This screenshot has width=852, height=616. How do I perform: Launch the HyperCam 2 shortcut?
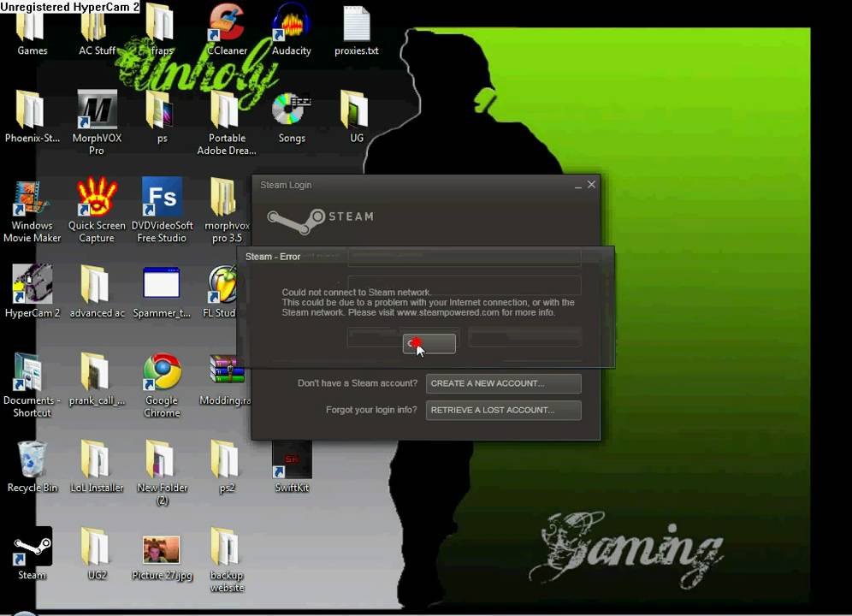click(32, 292)
